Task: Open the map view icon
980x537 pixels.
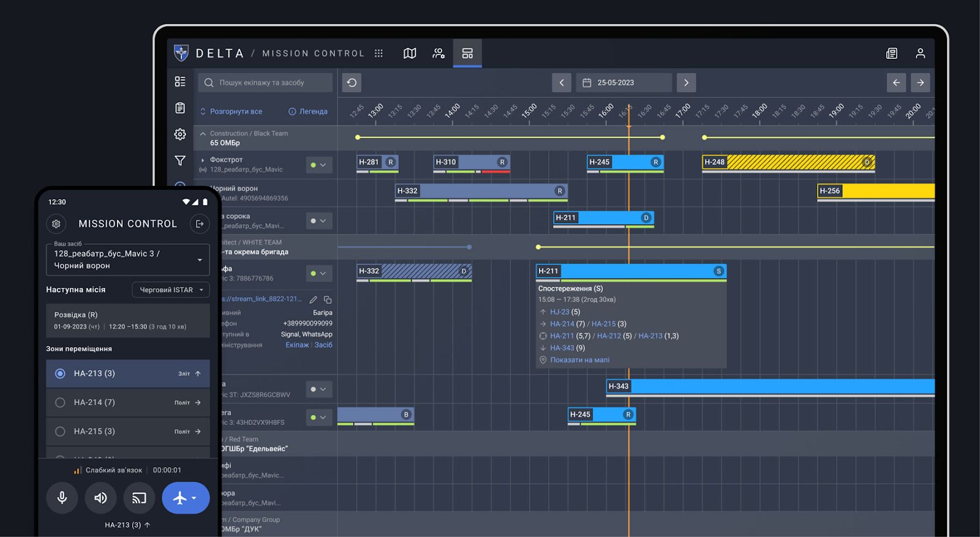Action: point(410,53)
